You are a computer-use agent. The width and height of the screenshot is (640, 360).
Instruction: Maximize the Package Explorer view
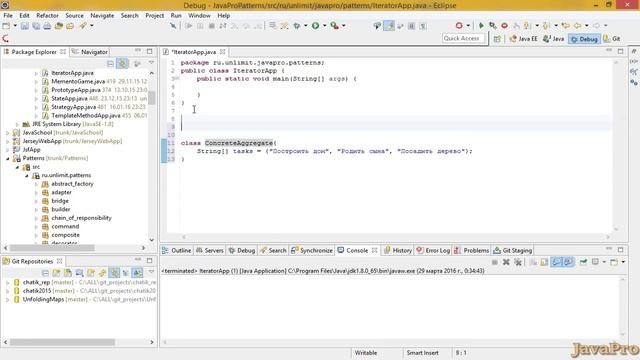click(149, 51)
